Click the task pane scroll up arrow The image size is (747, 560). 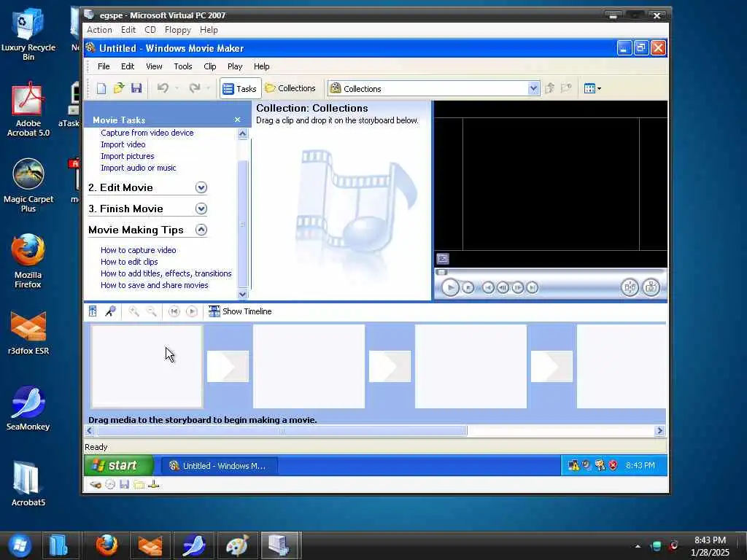[242, 134]
